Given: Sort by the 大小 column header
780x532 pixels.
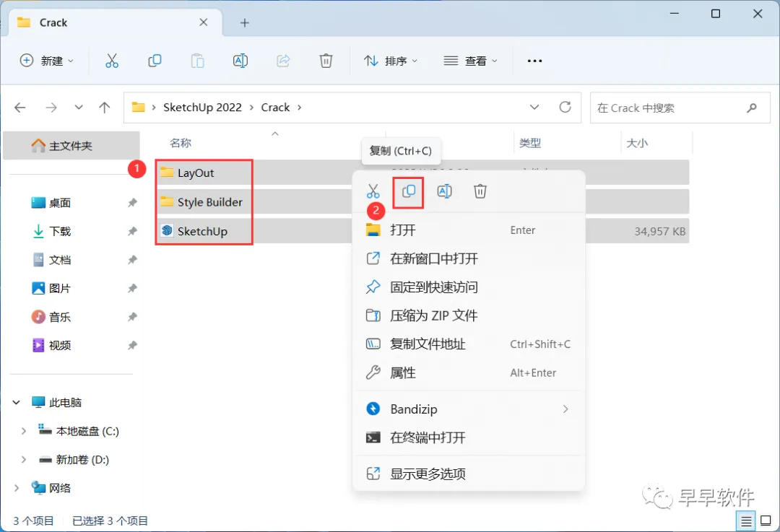Looking at the screenshot, I should (637, 143).
